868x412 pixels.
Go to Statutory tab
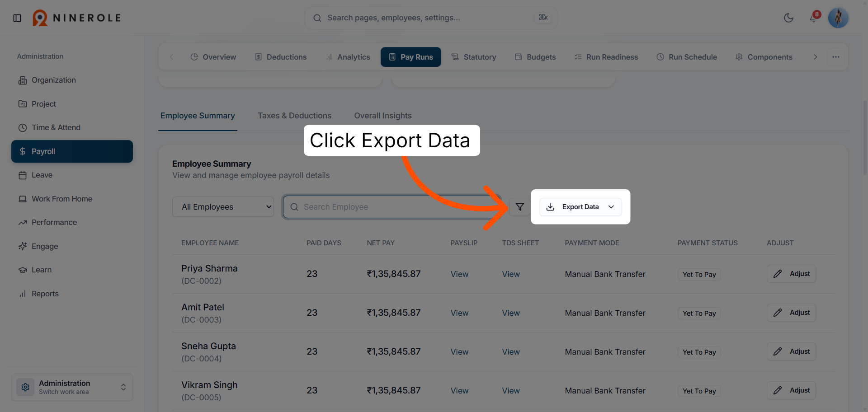(474, 57)
